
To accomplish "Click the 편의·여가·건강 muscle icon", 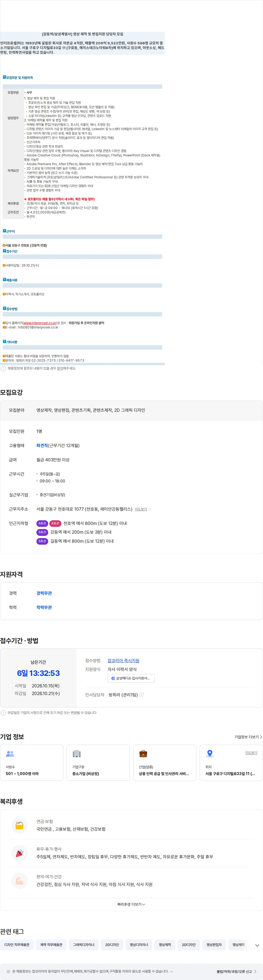I will (19, 881).
